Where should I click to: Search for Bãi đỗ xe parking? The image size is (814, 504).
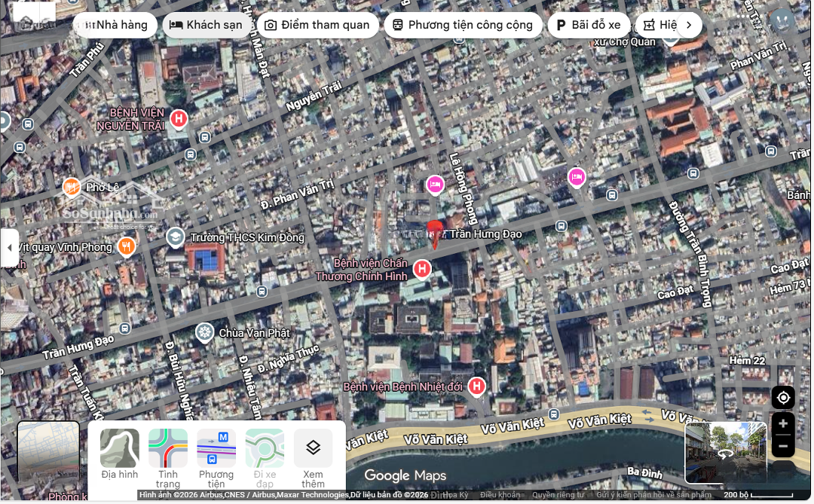588,25
